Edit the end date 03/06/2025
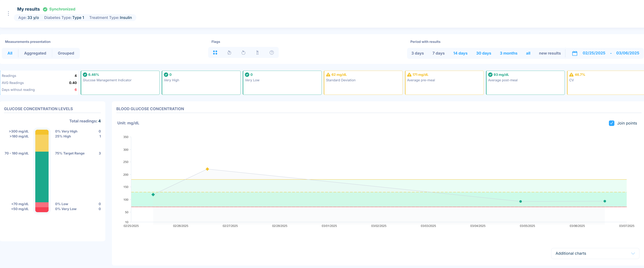644x268 pixels. click(628, 53)
